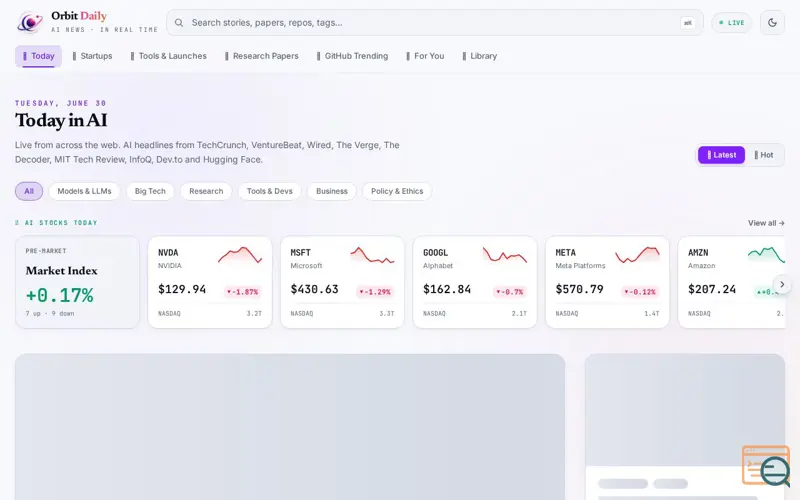Select the Hot sort option
The width and height of the screenshot is (800, 500).
pos(764,155)
